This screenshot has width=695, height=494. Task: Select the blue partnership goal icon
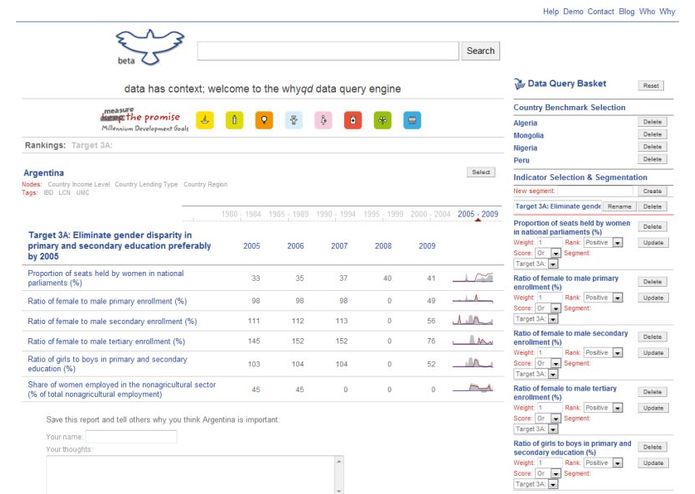pyautogui.click(x=412, y=120)
